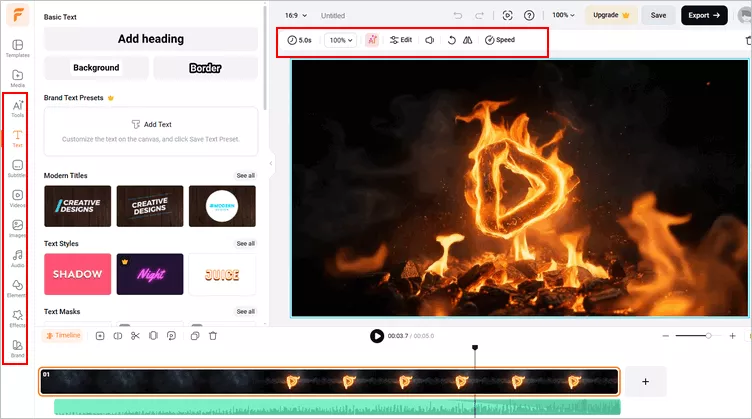
Task: Duplicate the selected scene in timeline
Action: tap(195, 336)
